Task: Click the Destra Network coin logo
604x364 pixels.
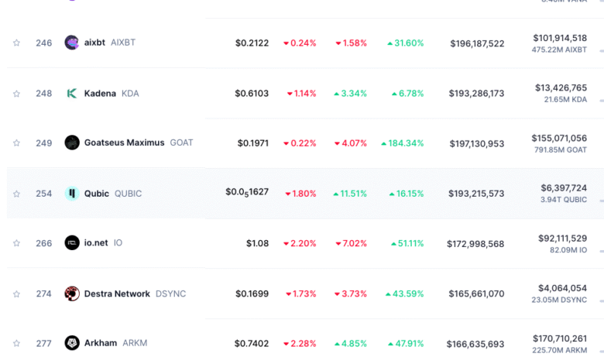Action: [x=72, y=294]
